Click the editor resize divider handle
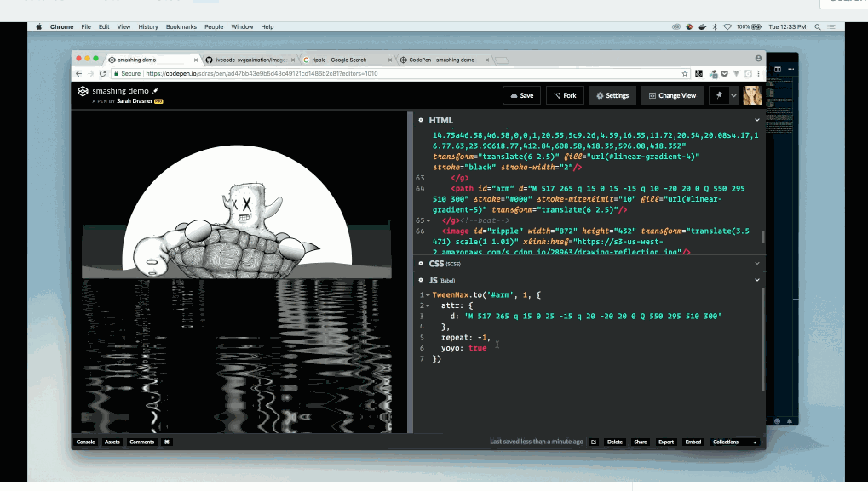Viewport: 868px width, 491px height. click(x=411, y=272)
